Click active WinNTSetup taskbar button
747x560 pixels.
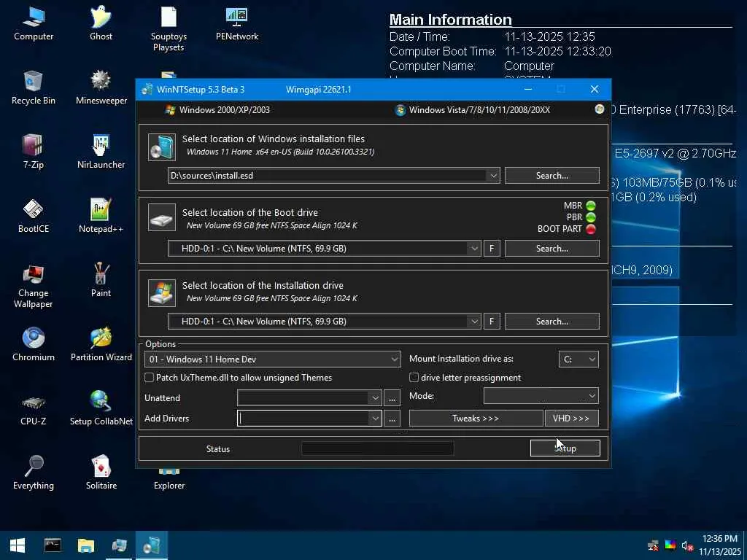[152, 545]
